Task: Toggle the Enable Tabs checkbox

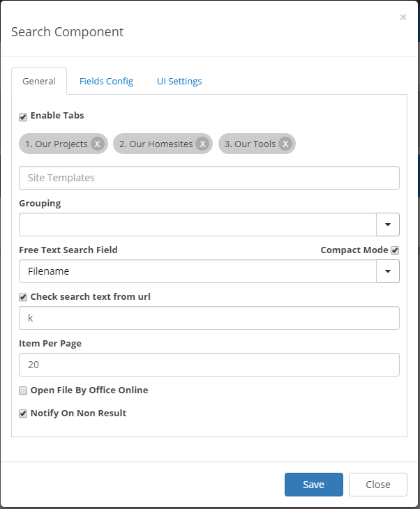Action: (23, 116)
